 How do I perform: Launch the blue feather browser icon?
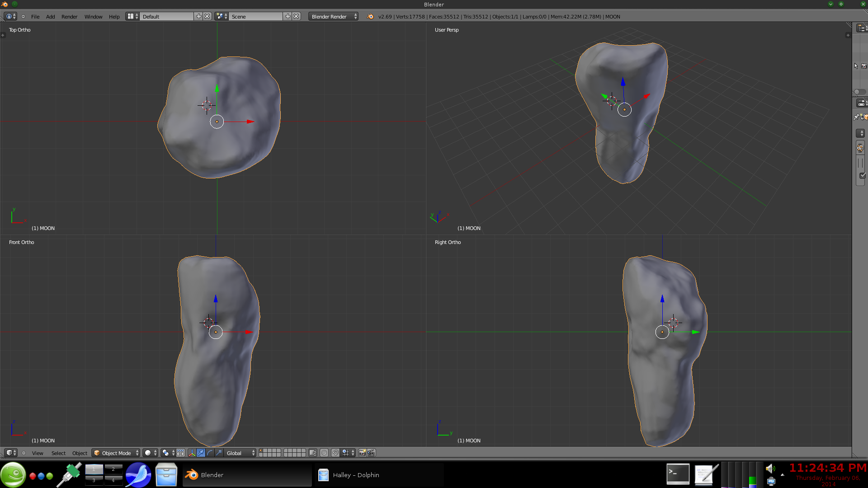[138, 475]
